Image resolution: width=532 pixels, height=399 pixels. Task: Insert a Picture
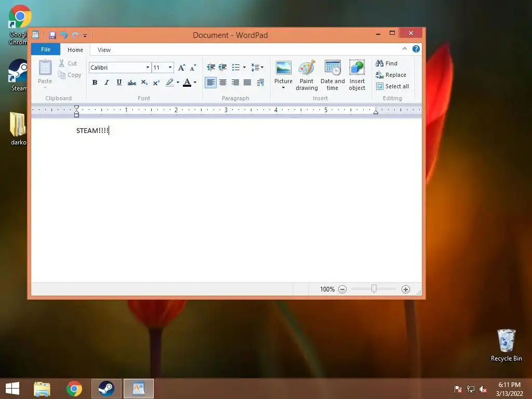pos(283,72)
